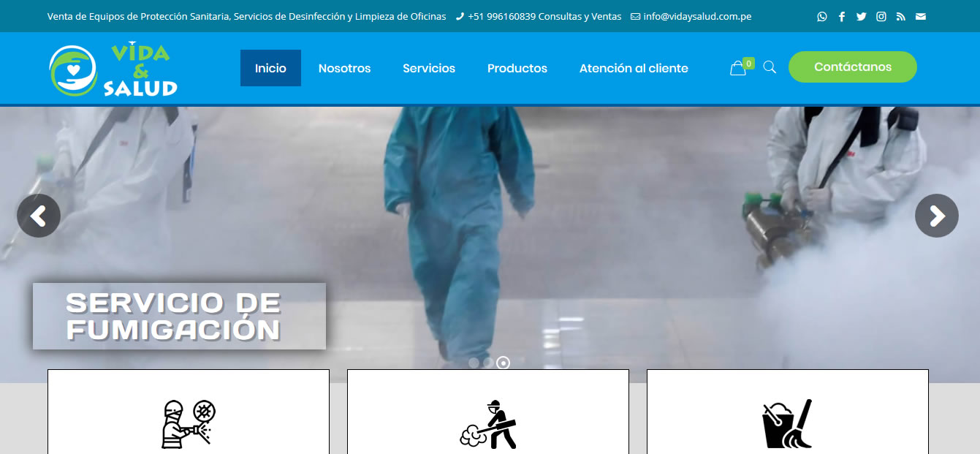The height and width of the screenshot is (454, 980).
Task: Select the Inicio menu item
Action: 270,68
